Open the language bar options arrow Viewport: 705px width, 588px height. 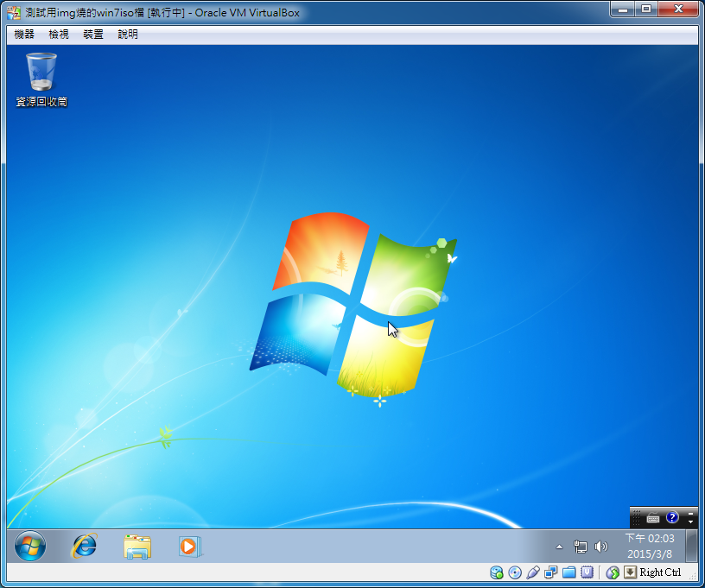pyautogui.click(x=690, y=522)
